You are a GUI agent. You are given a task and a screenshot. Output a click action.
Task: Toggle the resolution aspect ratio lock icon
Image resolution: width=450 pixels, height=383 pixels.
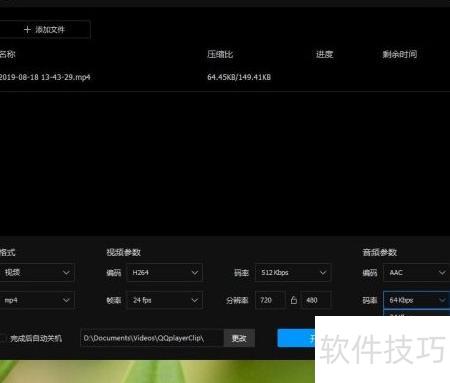coord(294,300)
